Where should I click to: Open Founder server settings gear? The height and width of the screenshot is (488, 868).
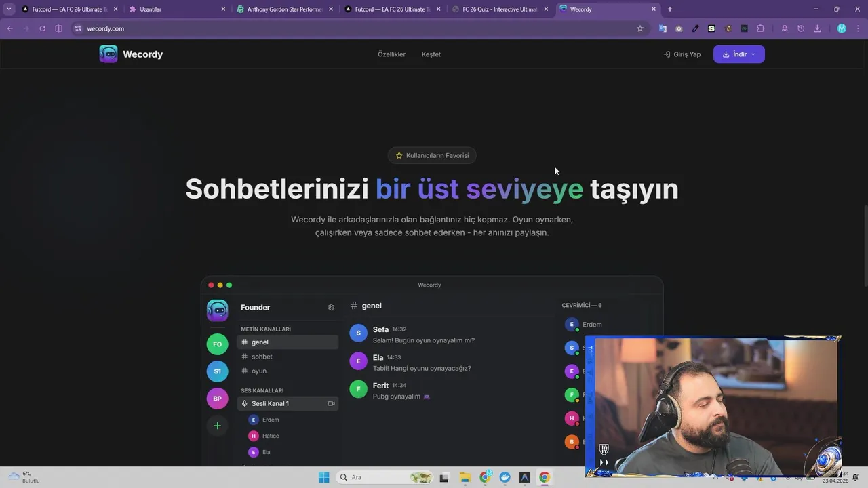[x=331, y=307]
